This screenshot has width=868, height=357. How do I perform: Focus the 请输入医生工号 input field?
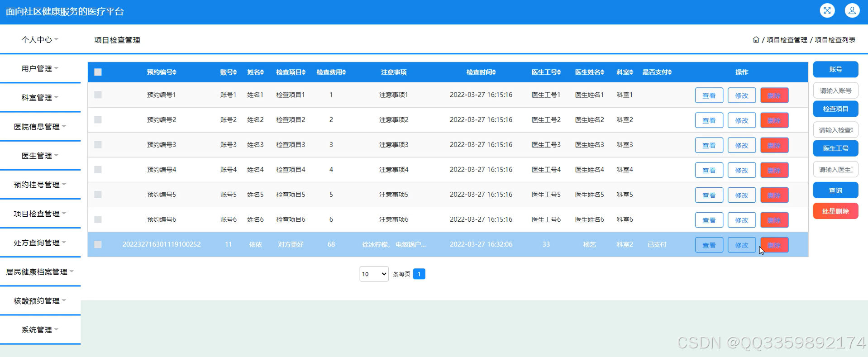pyautogui.click(x=835, y=169)
